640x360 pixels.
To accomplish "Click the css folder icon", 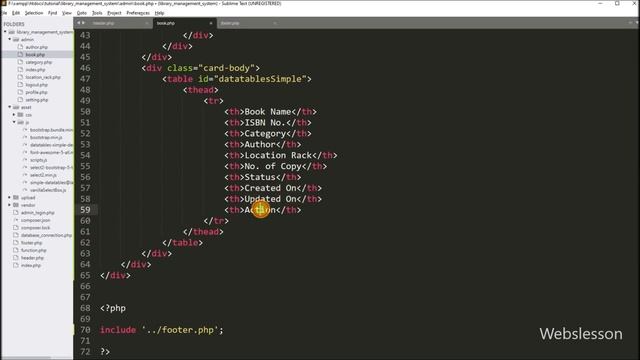I will [20, 115].
